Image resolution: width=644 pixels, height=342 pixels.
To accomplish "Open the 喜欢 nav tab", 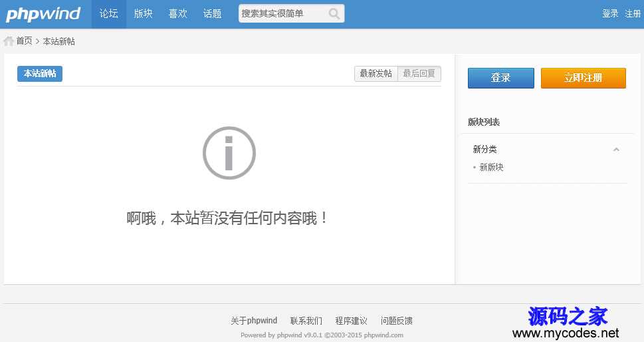I will 178,14.
